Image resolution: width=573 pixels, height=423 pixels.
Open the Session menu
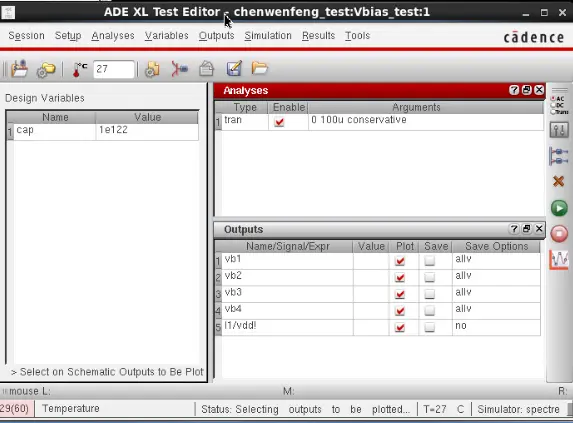(x=26, y=36)
